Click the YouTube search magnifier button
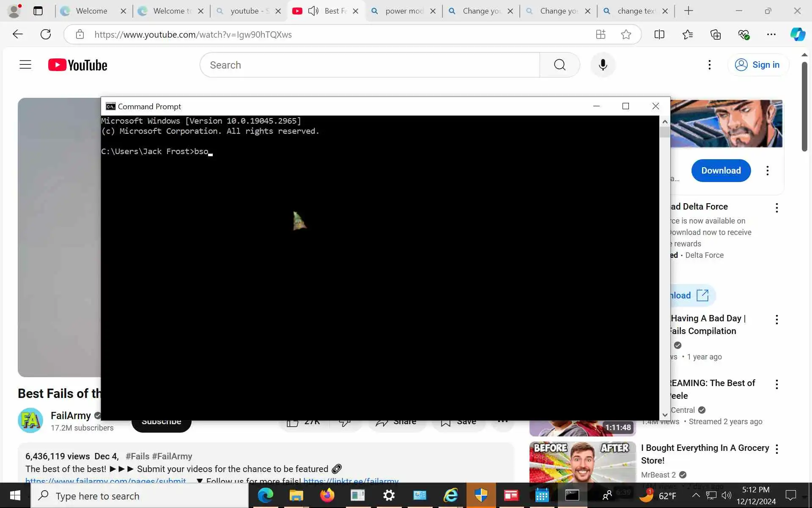 (x=560, y=65)
